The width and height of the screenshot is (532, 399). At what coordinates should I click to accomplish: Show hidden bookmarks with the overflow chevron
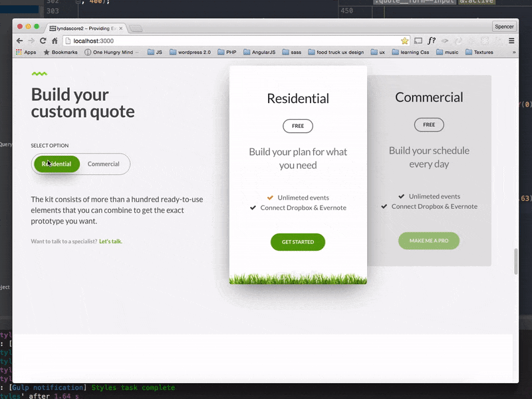(513, 53)
